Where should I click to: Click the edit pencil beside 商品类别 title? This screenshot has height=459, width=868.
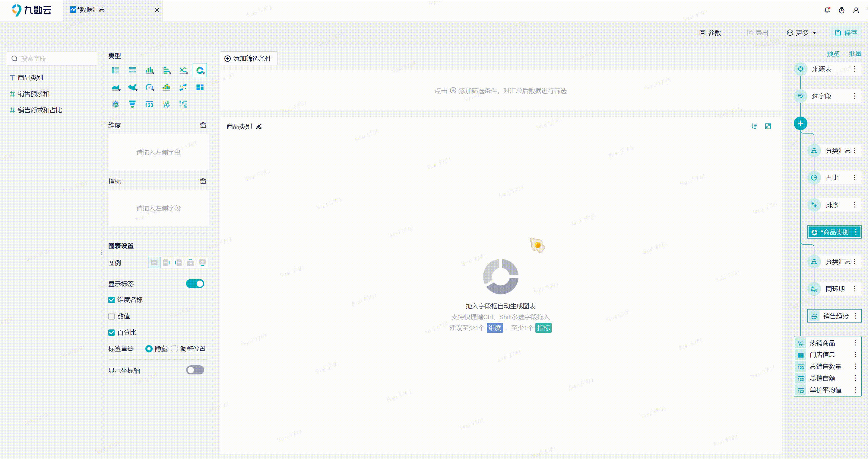tap(259, 127)
